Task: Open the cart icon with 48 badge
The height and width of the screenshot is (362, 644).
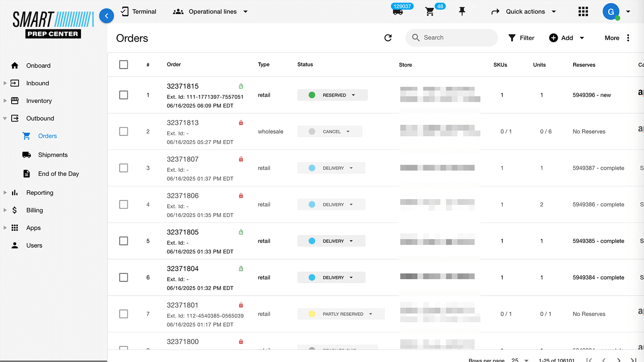Action: tap(430, 11)
